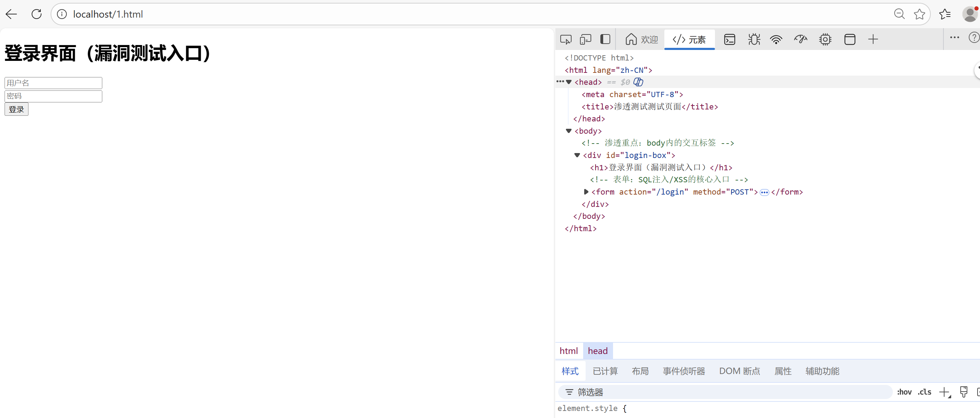Collapse the body element node
This screenshot has width=980, height=418.
click(569, 131)
